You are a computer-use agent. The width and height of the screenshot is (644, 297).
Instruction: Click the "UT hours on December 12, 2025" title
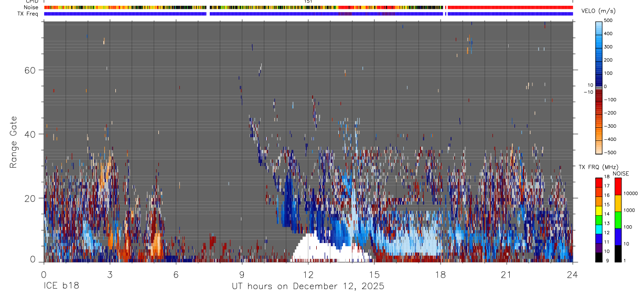pos(308,287)
